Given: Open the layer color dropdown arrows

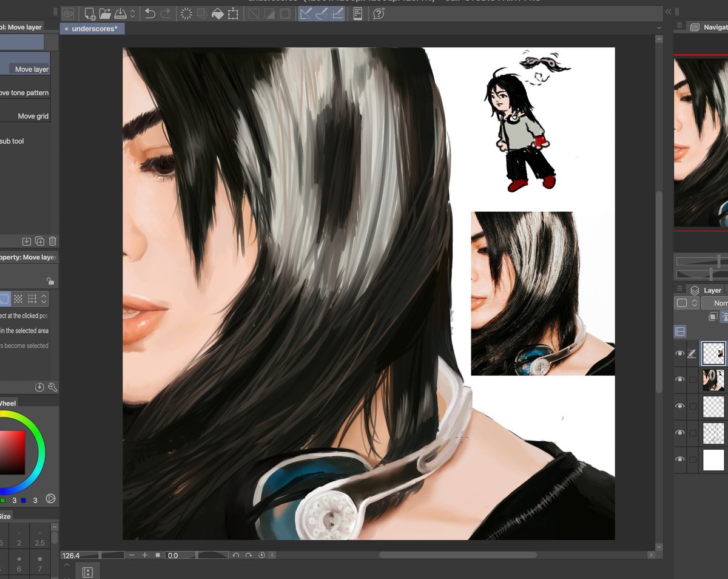Looking at the screenshot, I should [x=695, y=303].
